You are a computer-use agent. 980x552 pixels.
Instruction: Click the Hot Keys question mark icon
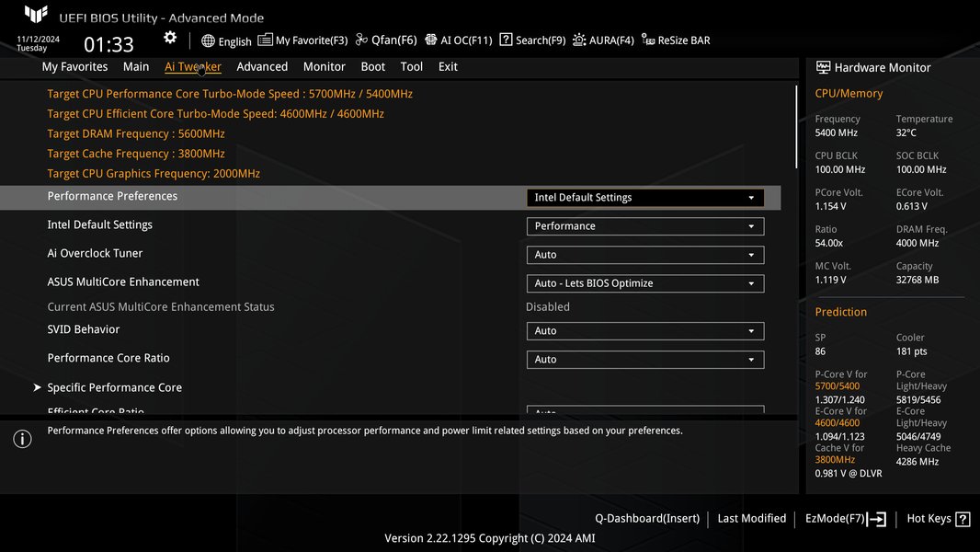pos(963,519)
